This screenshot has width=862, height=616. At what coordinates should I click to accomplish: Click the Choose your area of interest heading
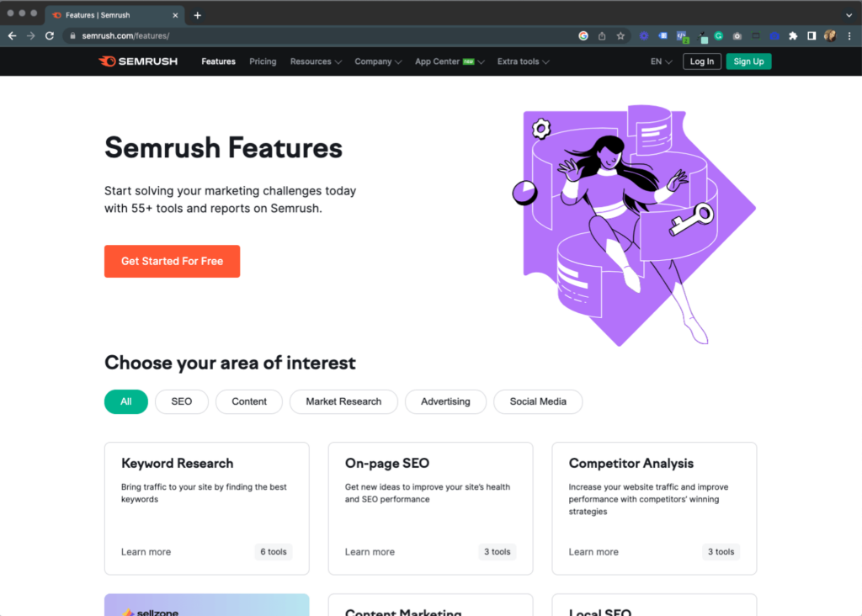click(x=230, y=363)
